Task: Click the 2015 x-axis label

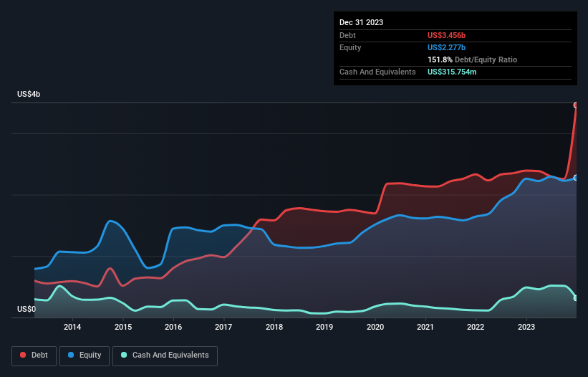Action: coord(123,327)
